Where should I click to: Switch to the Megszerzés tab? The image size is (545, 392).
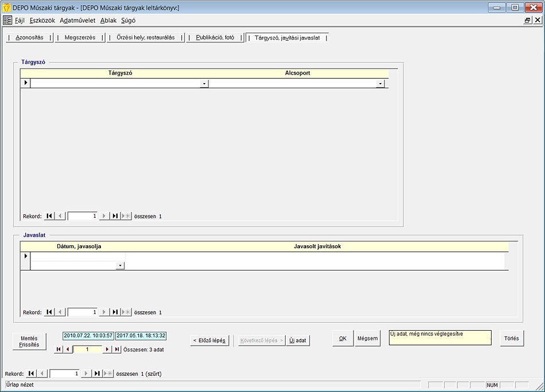[x=80, y=38]
